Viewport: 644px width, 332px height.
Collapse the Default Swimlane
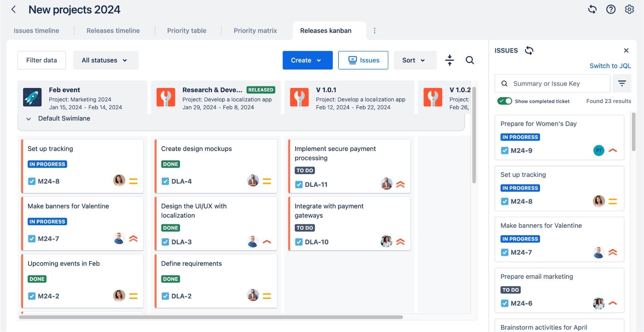(28, 118)
